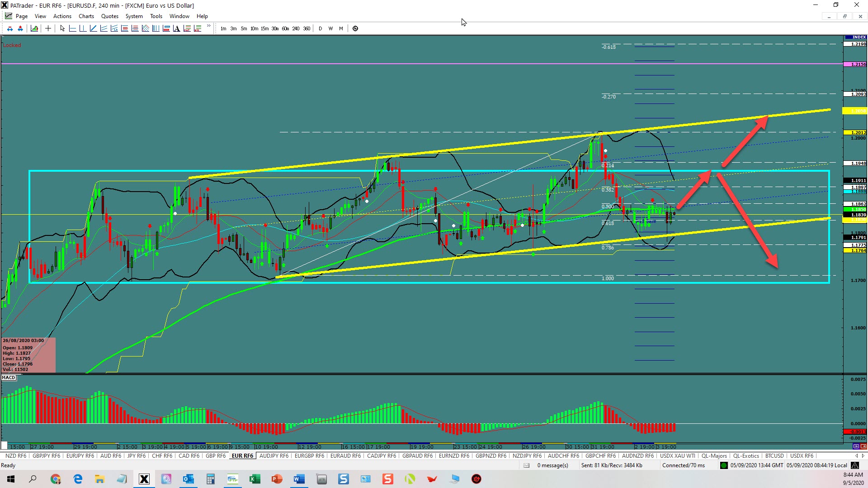
Task: Switch to the EURGBP RF6 tab
Action: tap(309, 456)
